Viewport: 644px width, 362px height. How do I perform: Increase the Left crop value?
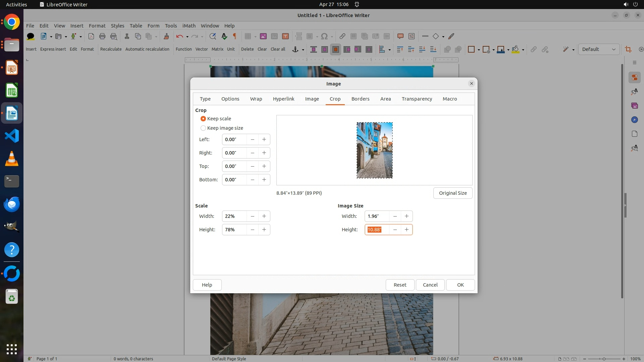click(x=264, y=139)
